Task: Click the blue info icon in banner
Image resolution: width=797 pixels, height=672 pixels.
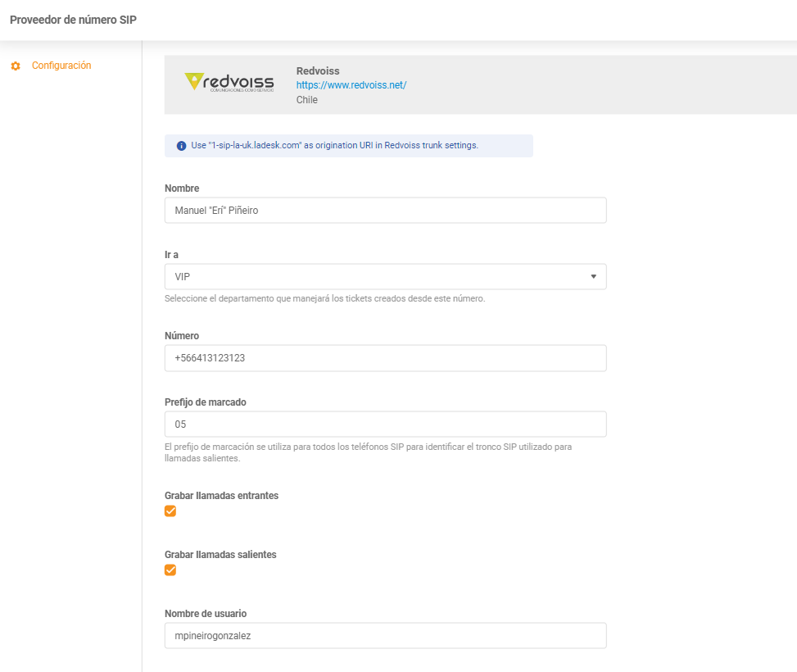Action: (181, 146)
